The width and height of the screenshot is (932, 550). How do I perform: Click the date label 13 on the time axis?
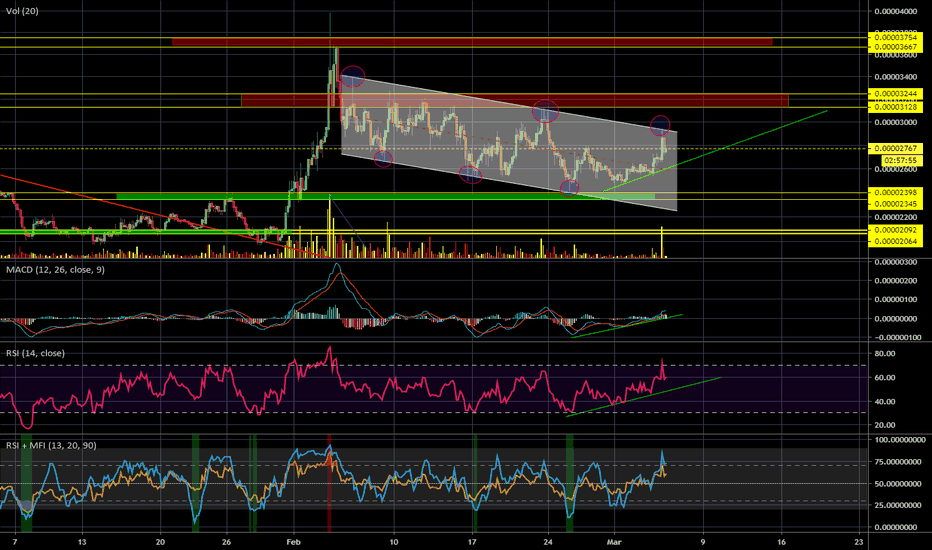82,542
